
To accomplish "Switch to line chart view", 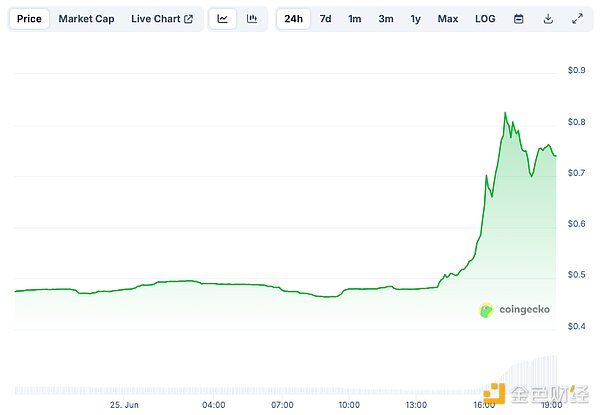I will point(222,19).
